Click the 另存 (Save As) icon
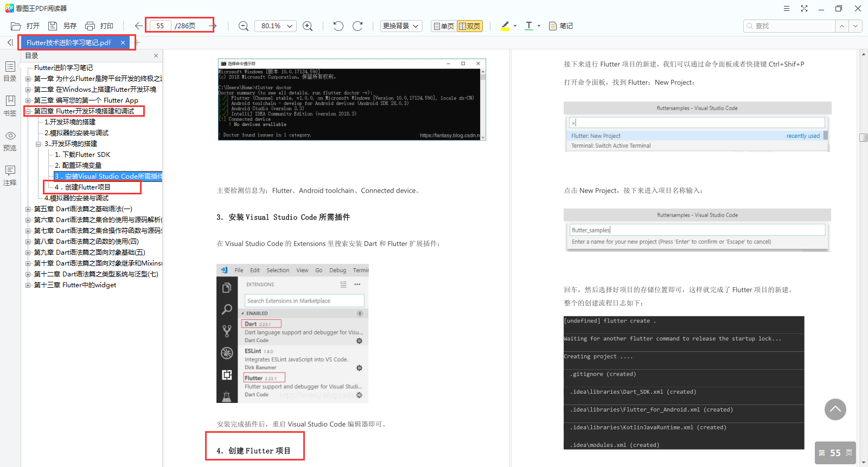This screenshot has height=467, width=868. [x=53, y=26]
